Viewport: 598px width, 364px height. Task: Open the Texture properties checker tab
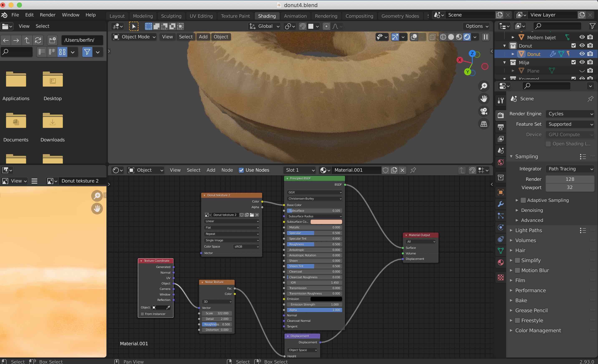pos(501,277)
